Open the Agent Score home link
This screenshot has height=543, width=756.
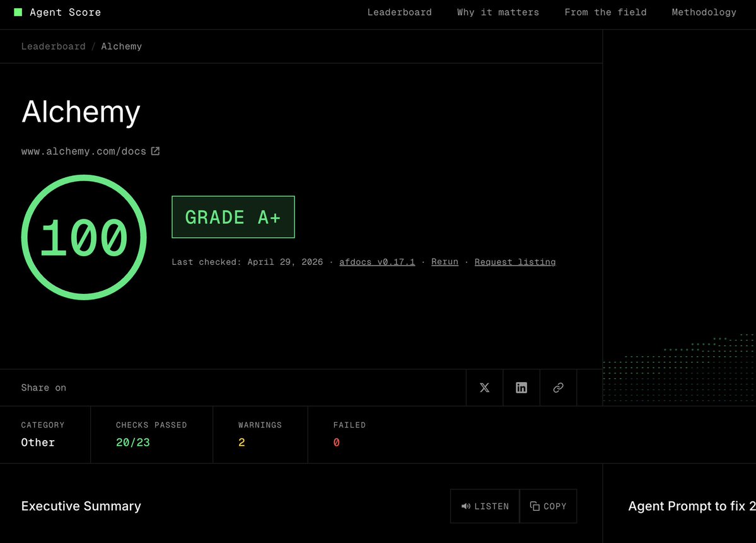tap(57, 12)
